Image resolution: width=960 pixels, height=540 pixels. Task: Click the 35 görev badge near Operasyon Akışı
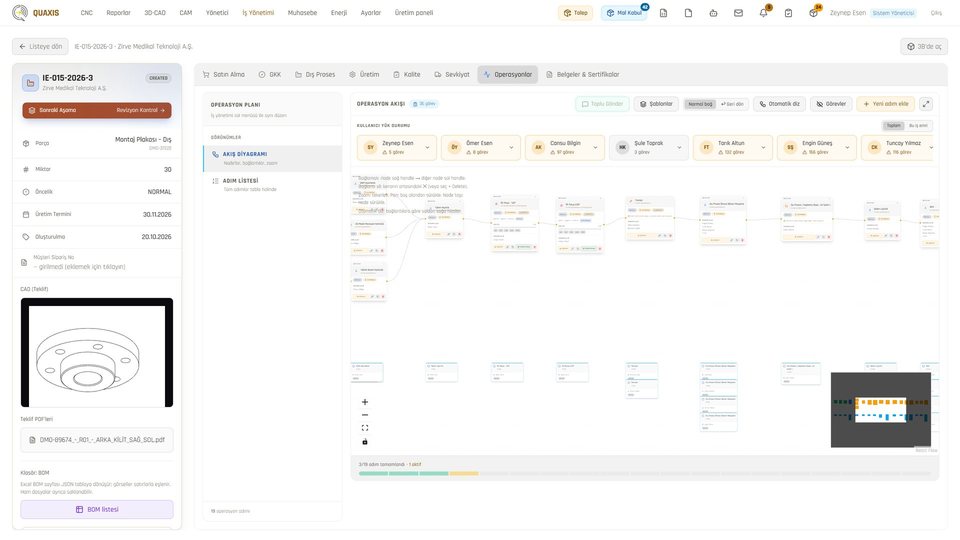point(424,104)
